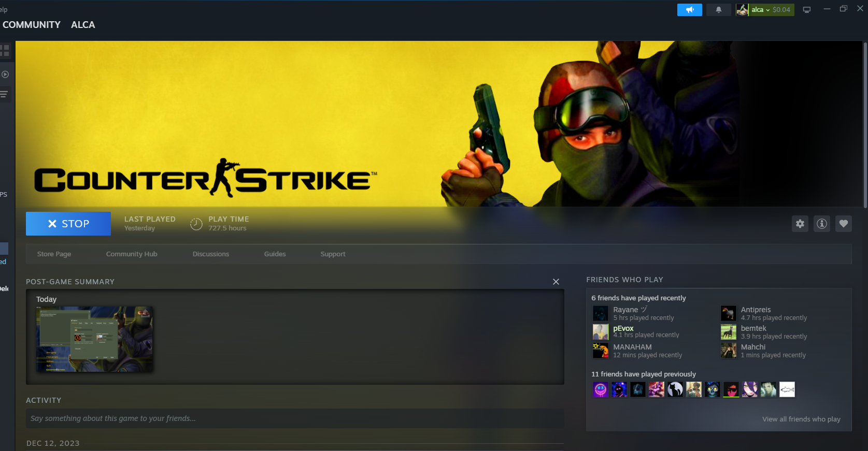Click the announcements megaphone icon
The height and width of the screenshot is (451, 868).
689,10
